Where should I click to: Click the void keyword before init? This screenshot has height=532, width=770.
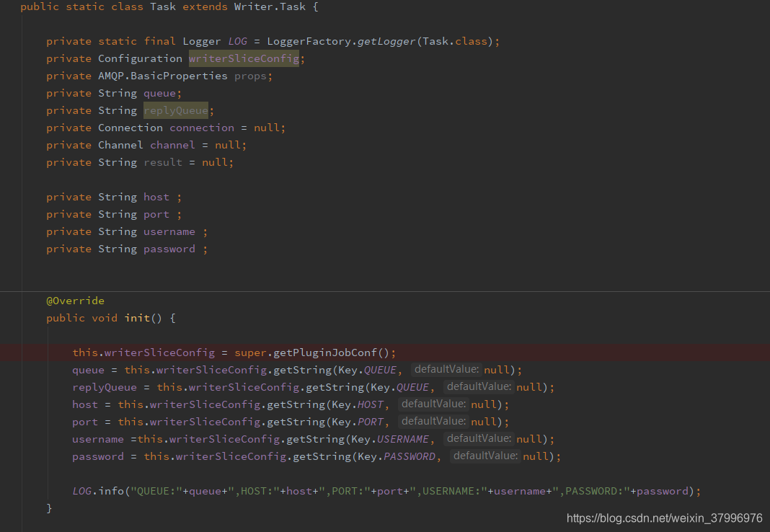pos(105,318)
